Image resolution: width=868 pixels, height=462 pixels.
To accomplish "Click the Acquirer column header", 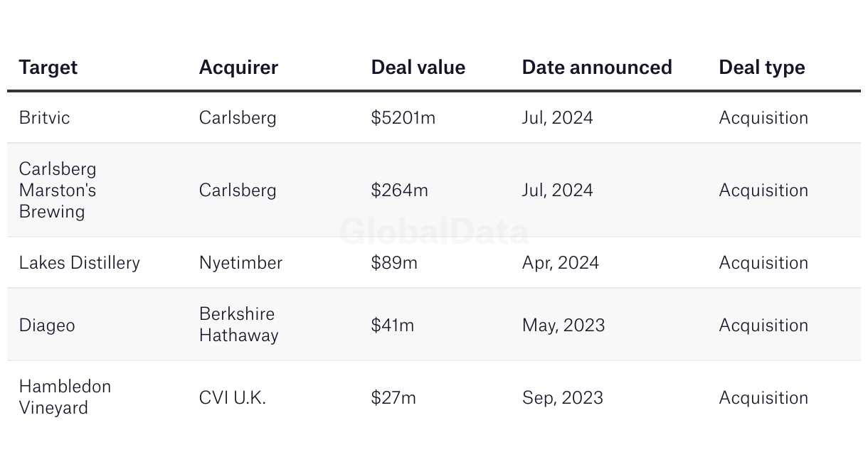I will 238,68.
